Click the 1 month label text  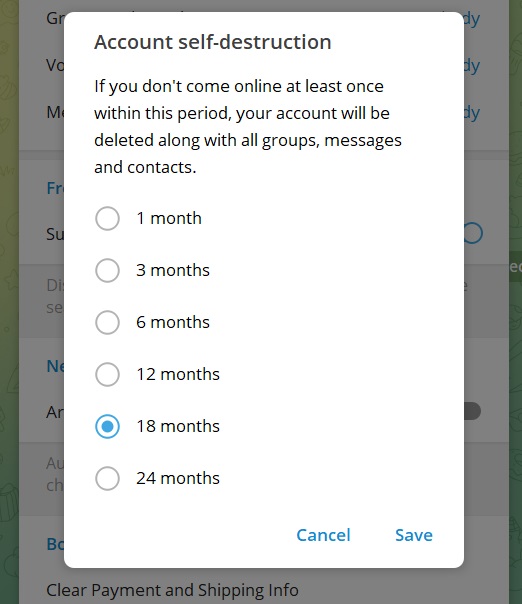click(x=169, y=218)
